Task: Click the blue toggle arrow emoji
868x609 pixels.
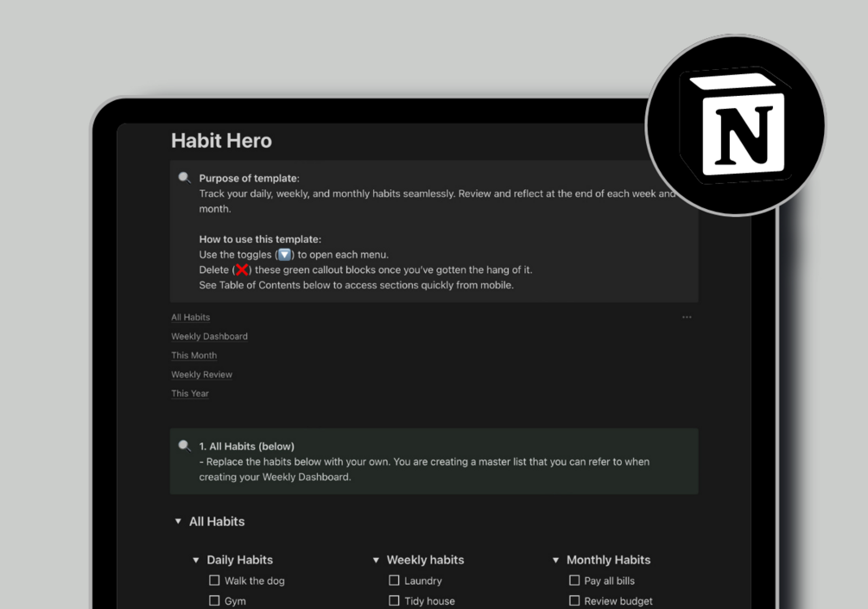Action: pos(284,255)
